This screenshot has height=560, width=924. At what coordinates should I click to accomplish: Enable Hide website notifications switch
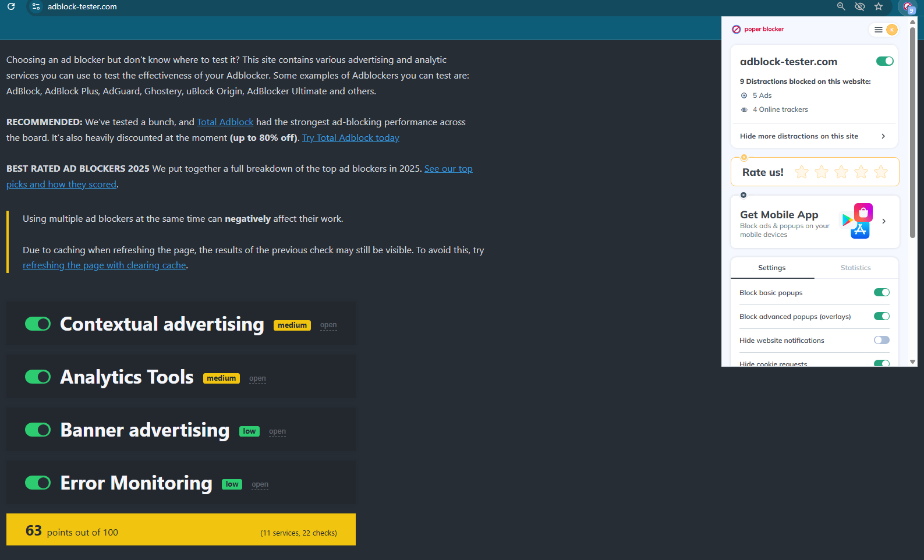pyautogui.click(x=881, y=340)
